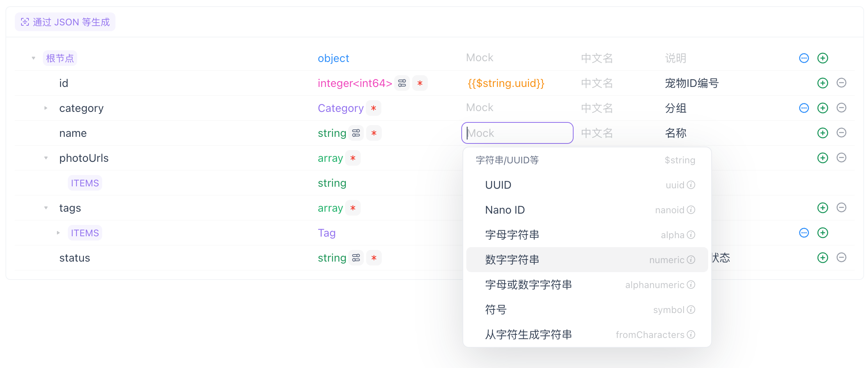Focus the Mock input for name row
Image resolution: width=868 pixels, height=368 pixels.
pos(517,133)
